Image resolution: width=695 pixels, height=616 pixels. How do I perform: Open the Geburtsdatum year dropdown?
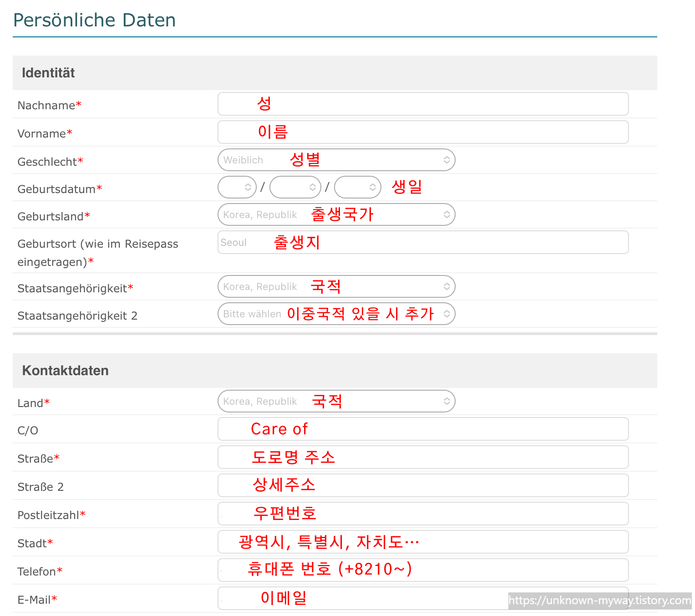358,187
